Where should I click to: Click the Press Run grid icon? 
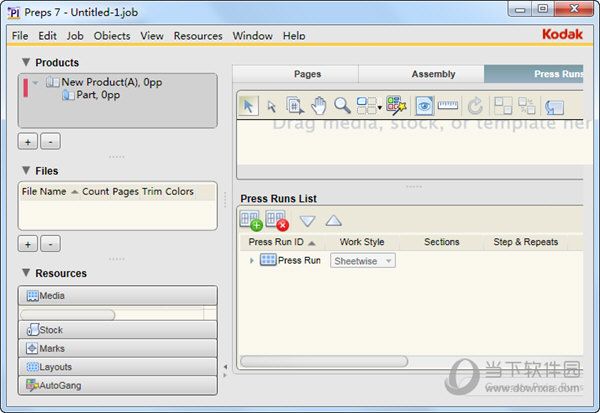[268, 260]
